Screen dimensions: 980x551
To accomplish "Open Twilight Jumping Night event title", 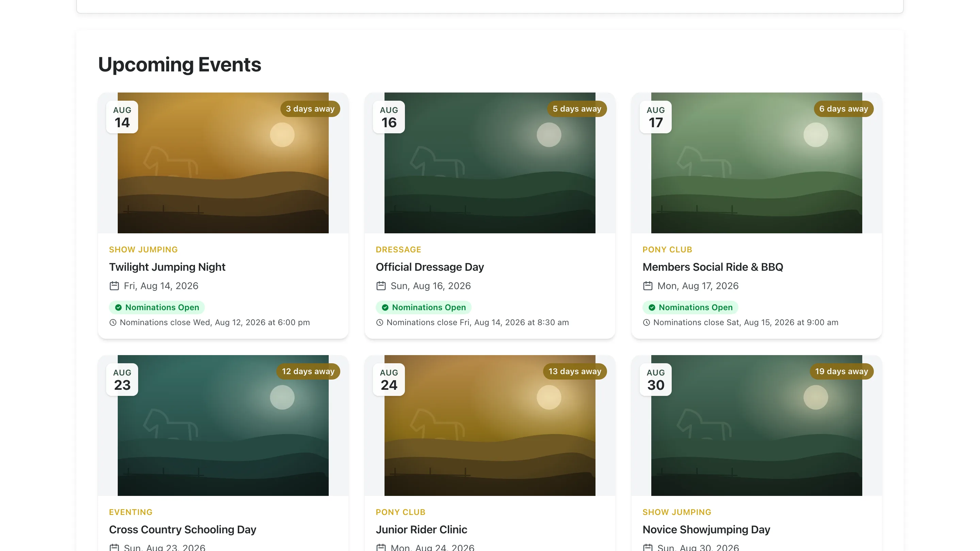I will pyautogui.click(x=167, y=267).
